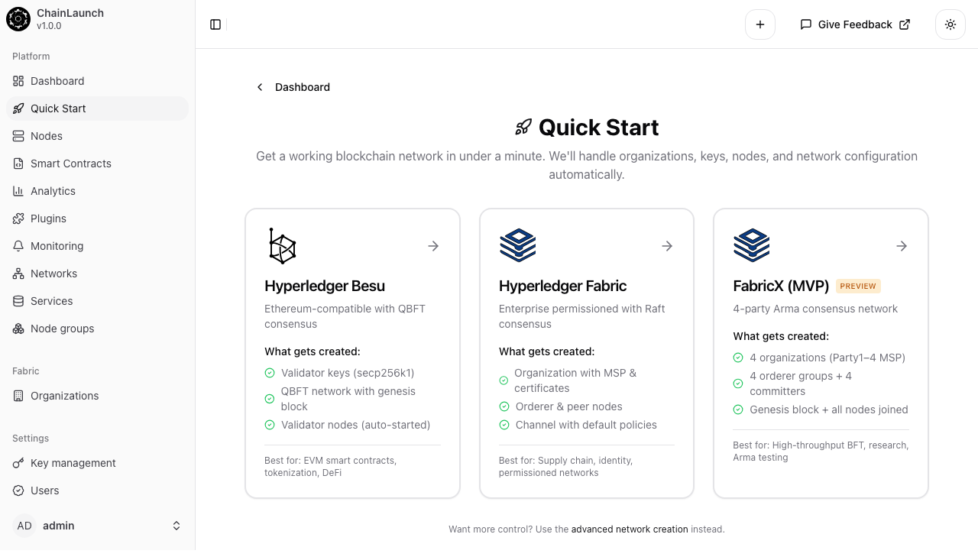Click the Plugins sidebar icon
978x560 pixels.
click(x=18, y=218)
